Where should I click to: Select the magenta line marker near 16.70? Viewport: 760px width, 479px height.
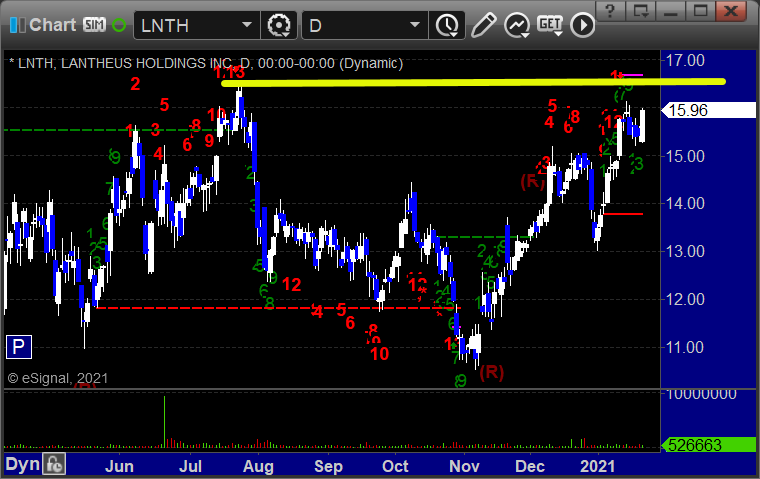pos(633,75)
